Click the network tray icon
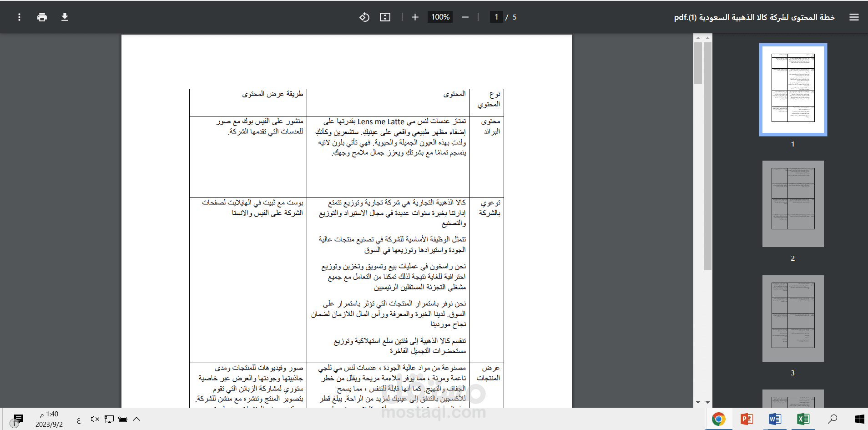 pos(109,419)
